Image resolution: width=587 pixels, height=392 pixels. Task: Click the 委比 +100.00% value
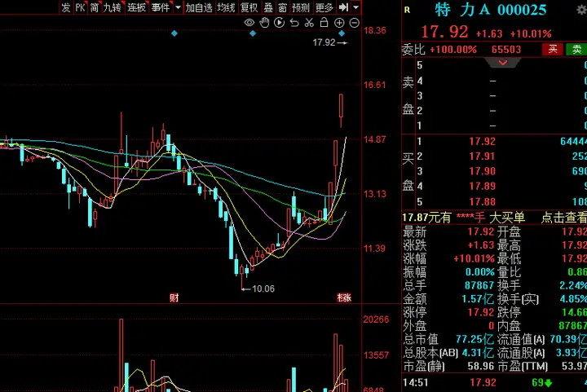click(453, 50)
